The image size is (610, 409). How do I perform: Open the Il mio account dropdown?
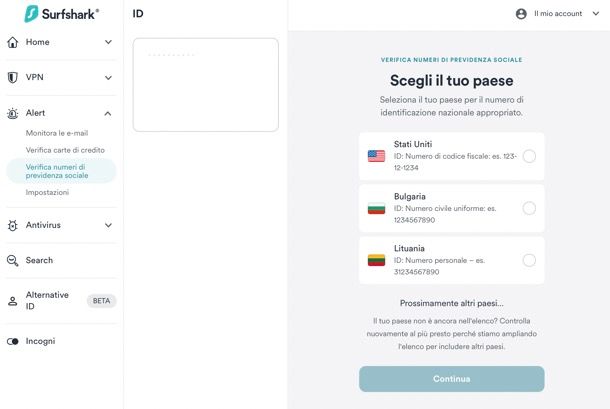click(x=558, y=14)
